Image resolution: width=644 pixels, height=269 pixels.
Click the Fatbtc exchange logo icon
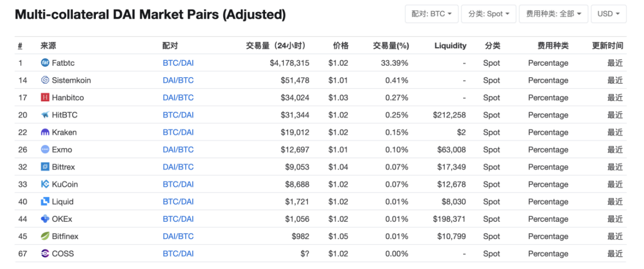45,63
